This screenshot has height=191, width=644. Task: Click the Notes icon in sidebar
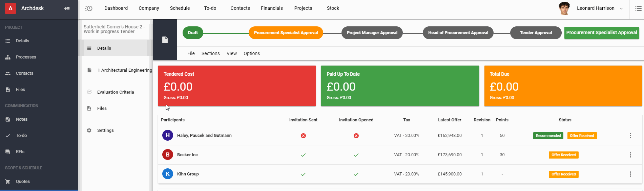click(x=8, y=119)
